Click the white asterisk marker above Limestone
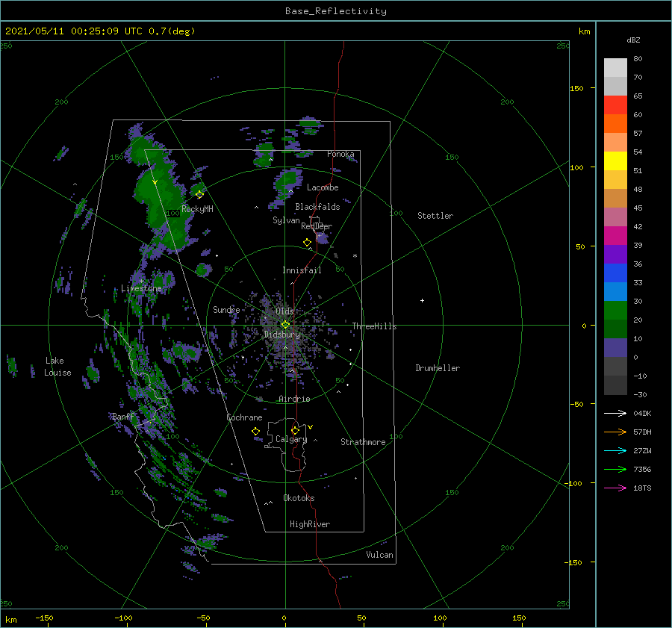This screenshot has width=672, height=628. click(141, 282)
